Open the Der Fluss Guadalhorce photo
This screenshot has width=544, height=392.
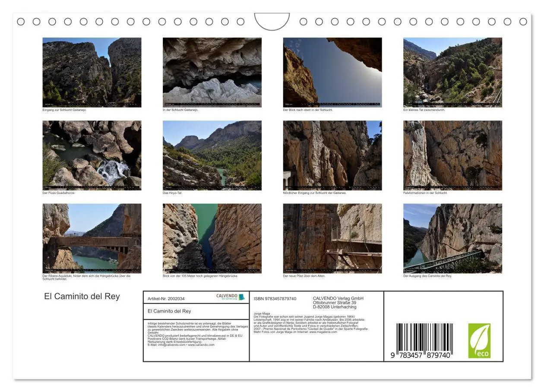92,155
